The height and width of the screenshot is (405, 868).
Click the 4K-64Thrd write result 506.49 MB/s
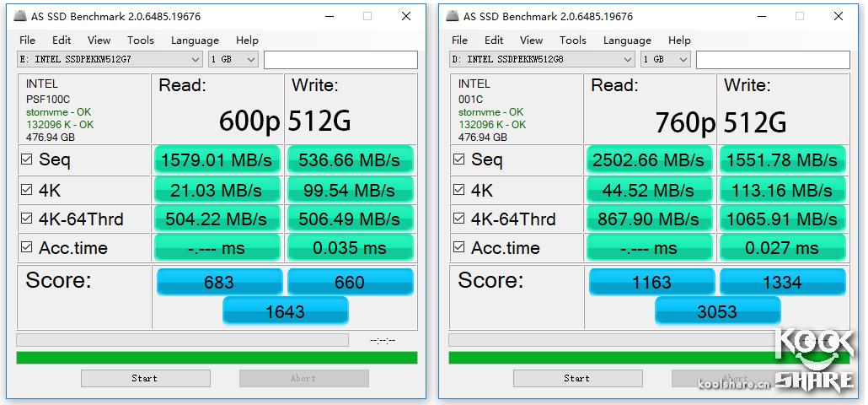(x=350, y=219)
